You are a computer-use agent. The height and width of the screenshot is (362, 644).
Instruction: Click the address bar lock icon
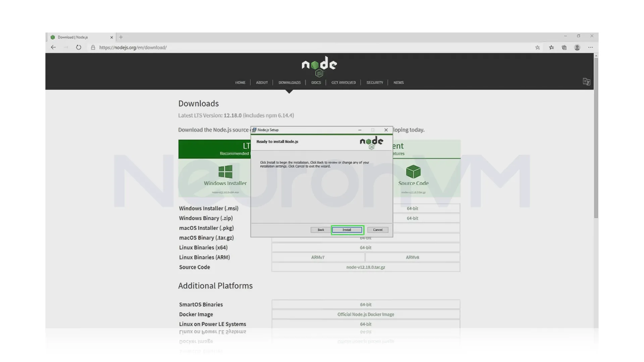[93, 48]
